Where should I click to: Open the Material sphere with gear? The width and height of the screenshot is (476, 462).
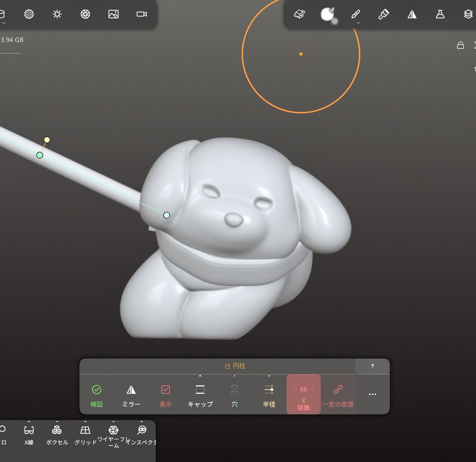(x=328, y=15)
